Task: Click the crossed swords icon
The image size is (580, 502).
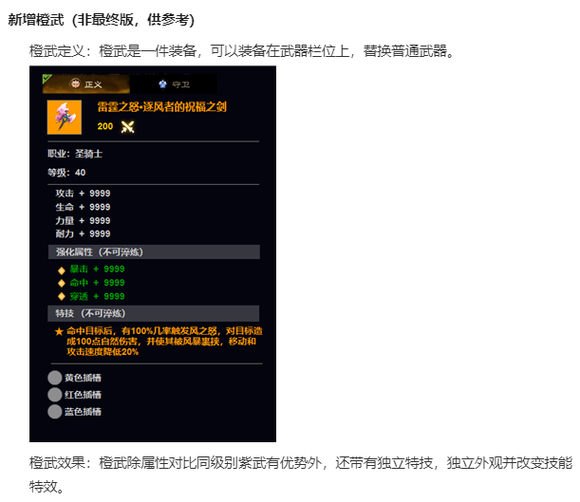Action: click(x=128, y=127)
